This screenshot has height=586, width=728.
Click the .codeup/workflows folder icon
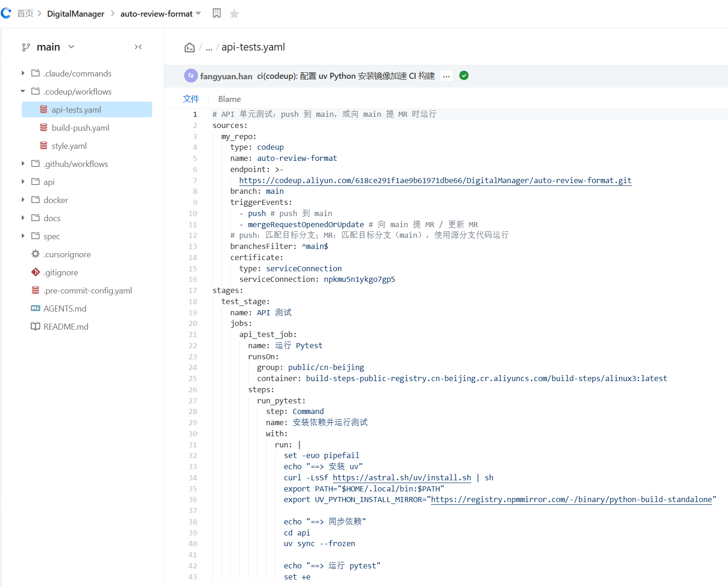35,91
